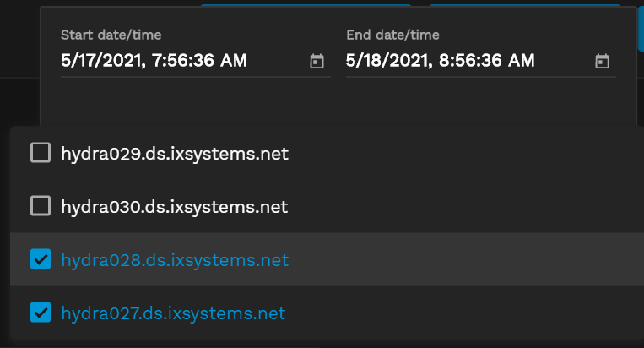The height and width of the screenshot is (348, 644).
Task: Select the hydra029.ds.ixsystems.net option text
Action: tap(175, 154)
